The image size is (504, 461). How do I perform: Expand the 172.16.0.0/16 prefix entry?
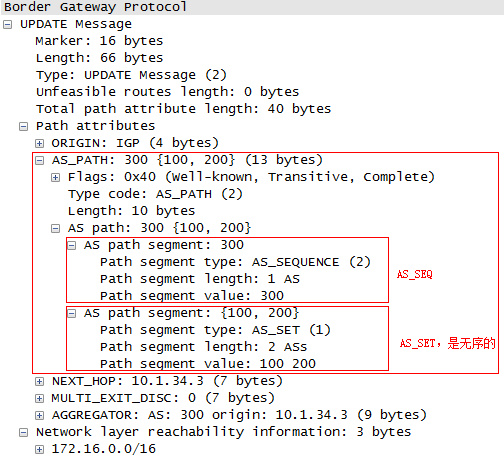pyautogui.click(x=39, y=449)
